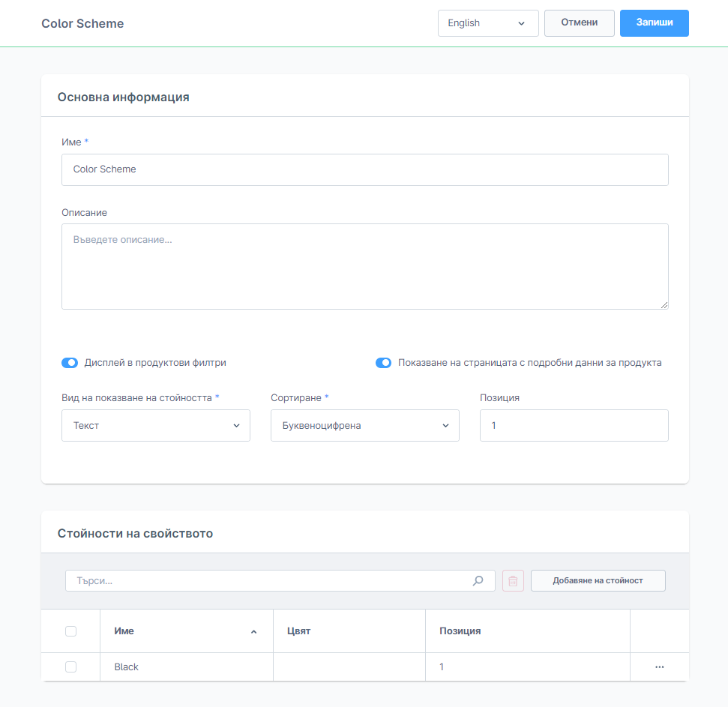Click the sort arrow in Име column
This screenshot has height=707, width=728.
[253, 632]
